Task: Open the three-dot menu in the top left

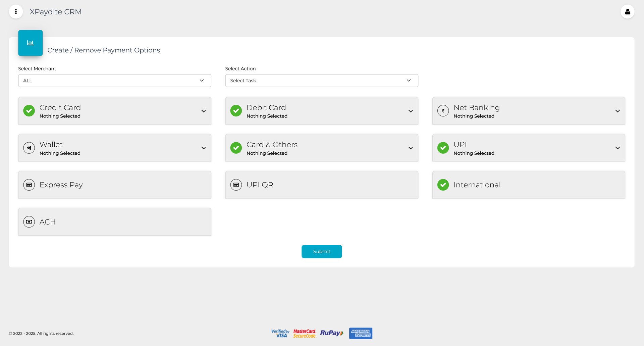Action: 15,11
